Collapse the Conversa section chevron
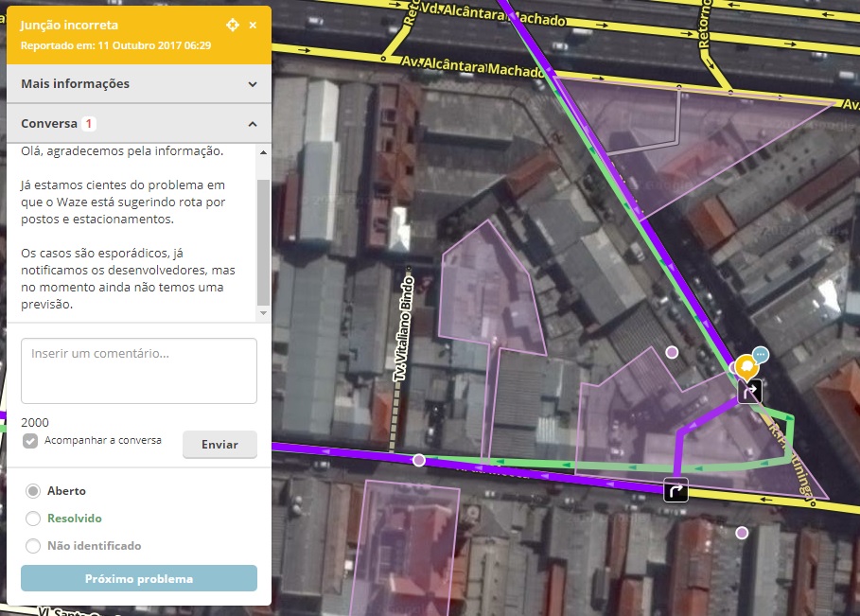The width and height of the screenshot is (860, 616). point(253,124)
